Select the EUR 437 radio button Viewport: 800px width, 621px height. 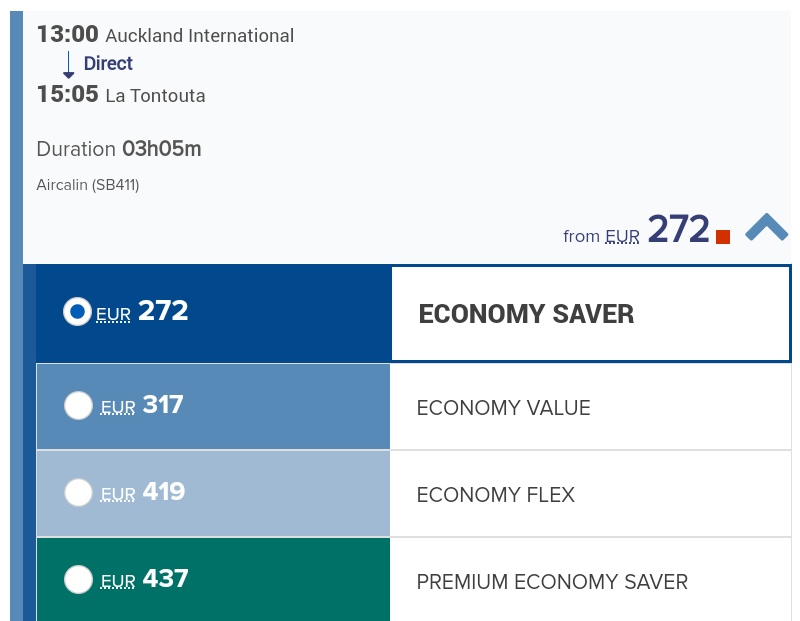pos(79,579)
